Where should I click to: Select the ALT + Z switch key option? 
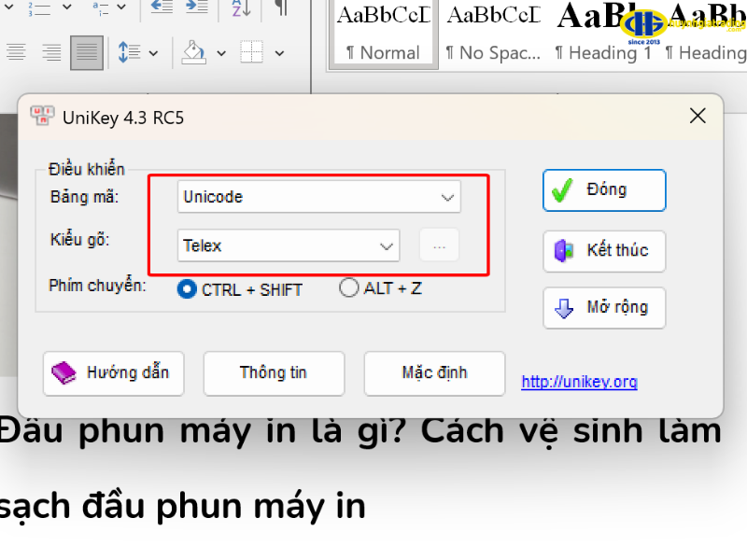[x=349, y=289]
